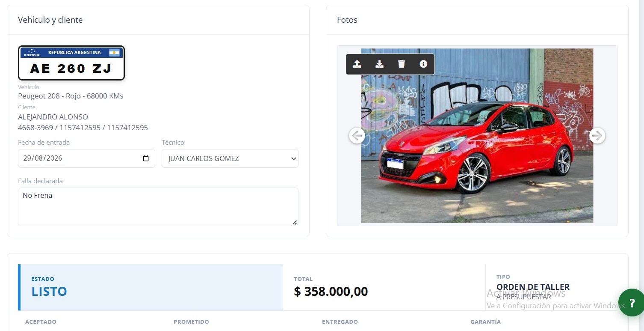This screenshot has height=331, width=644.
Task: Click the GARANTÍA column label
Action: (485, 322)
